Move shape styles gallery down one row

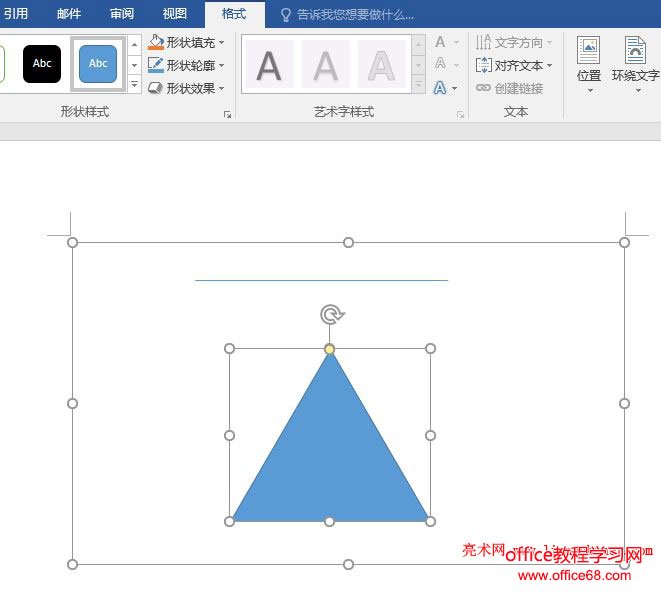(134, 65)
